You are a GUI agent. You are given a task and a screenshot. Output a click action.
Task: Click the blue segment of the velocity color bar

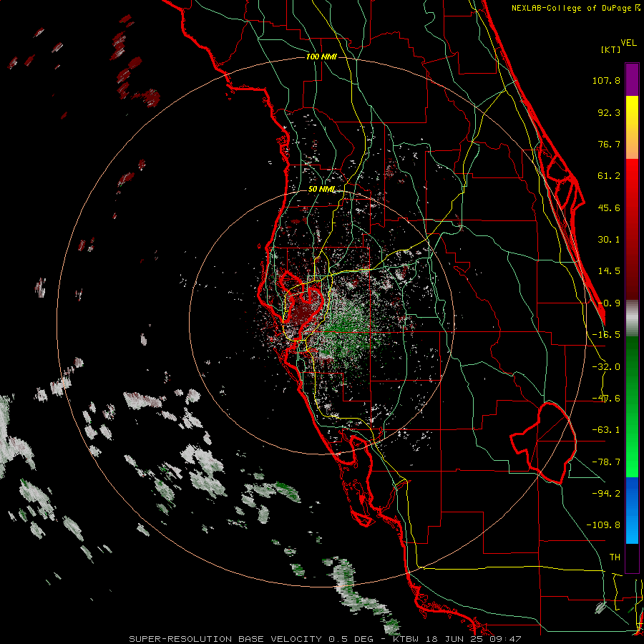pyautogui.click(x=632, y=510)
